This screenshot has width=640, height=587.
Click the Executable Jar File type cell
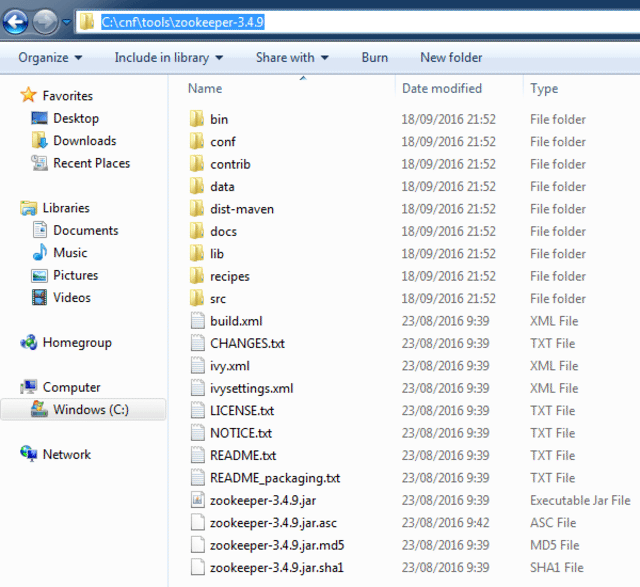[x=580, y=500]
